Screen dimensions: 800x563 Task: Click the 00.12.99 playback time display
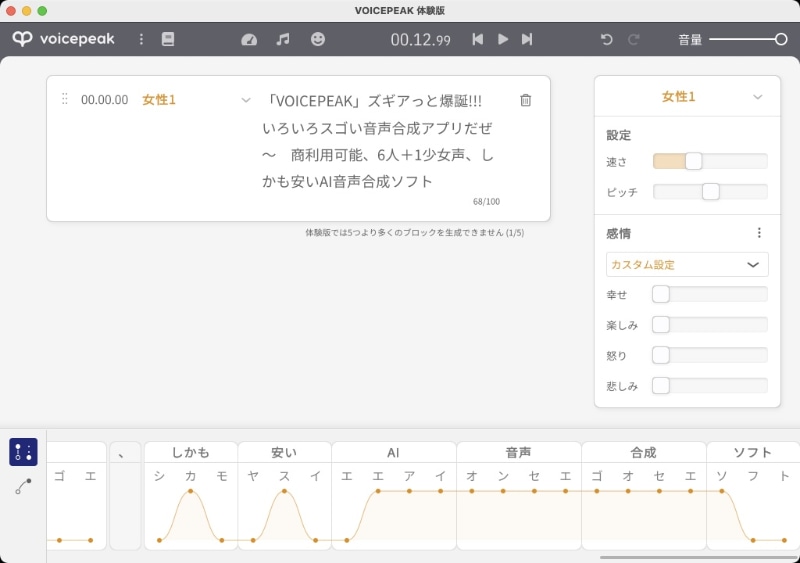(420, 40)
